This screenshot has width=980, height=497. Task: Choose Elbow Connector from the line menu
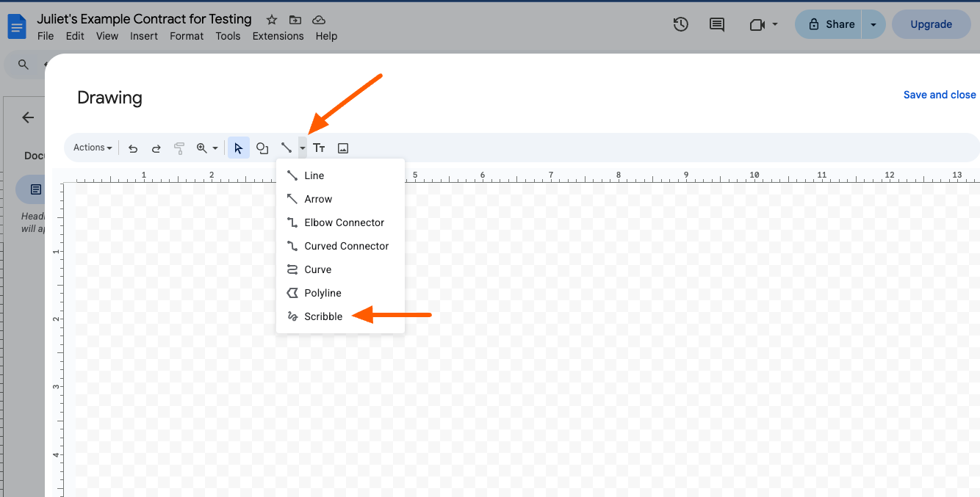tap(344, 222)
